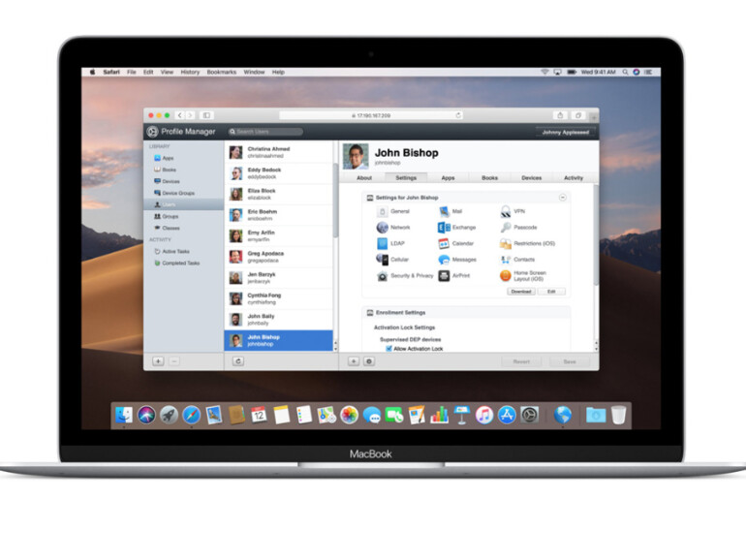Switch to the Apps tab
The width and height of the screenshot is (746, 560).
pyautogui.click(x=448, y=178)
